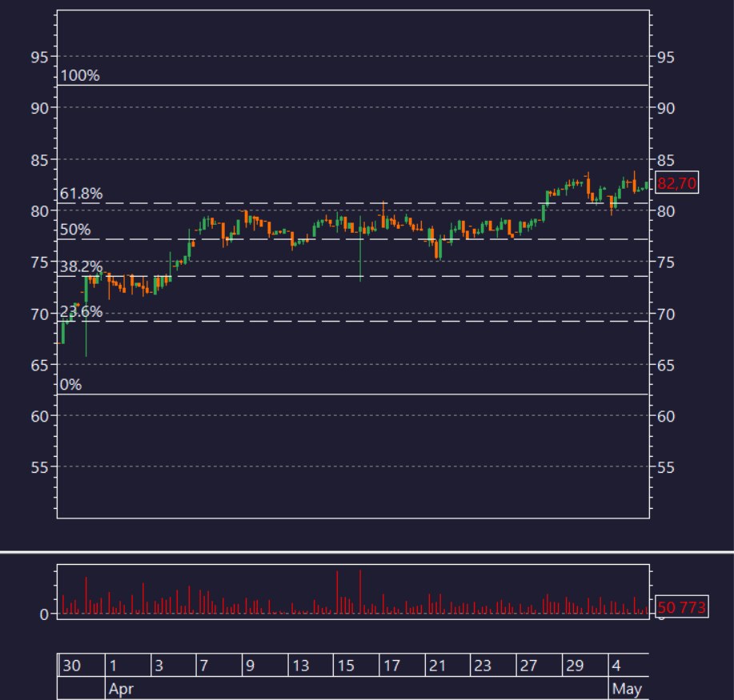Screen dimensions: 734x700
Task: Click the 60 label on left price axis
Action: pos(39,416)
